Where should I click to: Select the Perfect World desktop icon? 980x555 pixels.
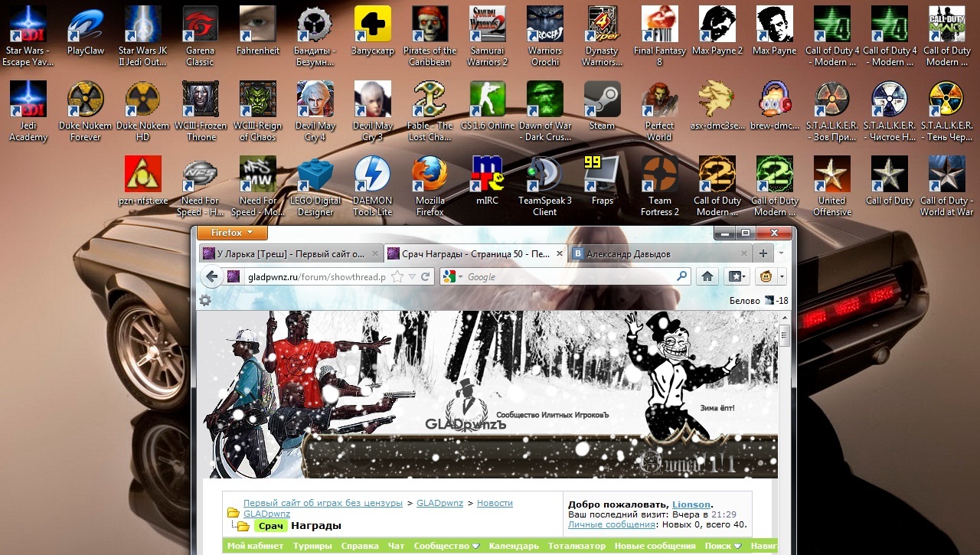click(x=660, y=111)
